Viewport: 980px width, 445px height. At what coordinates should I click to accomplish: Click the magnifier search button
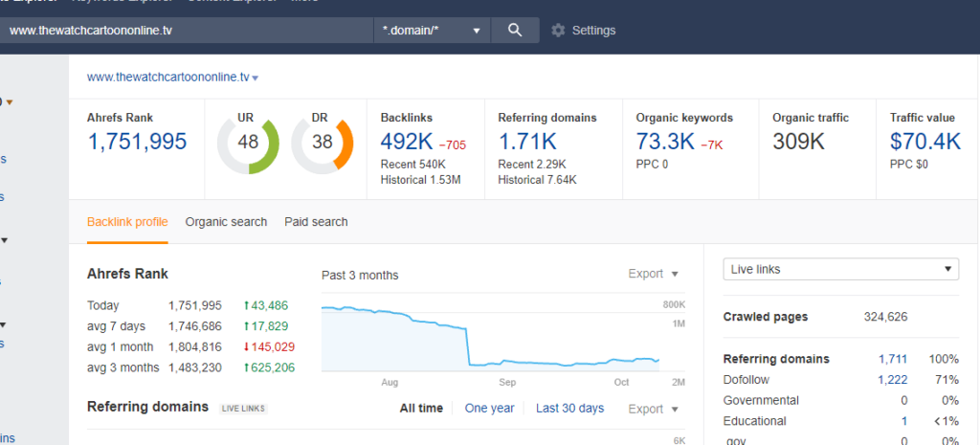tap(515, 30)
